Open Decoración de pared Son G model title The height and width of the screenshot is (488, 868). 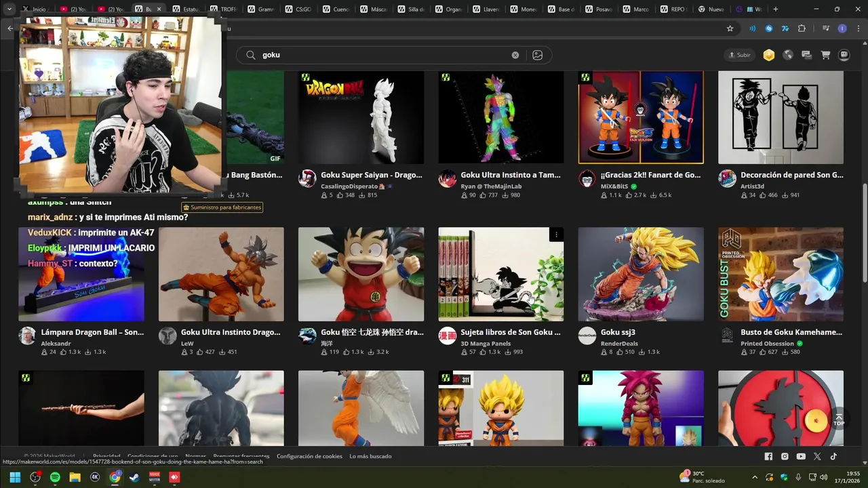click(x=792, y=175)
